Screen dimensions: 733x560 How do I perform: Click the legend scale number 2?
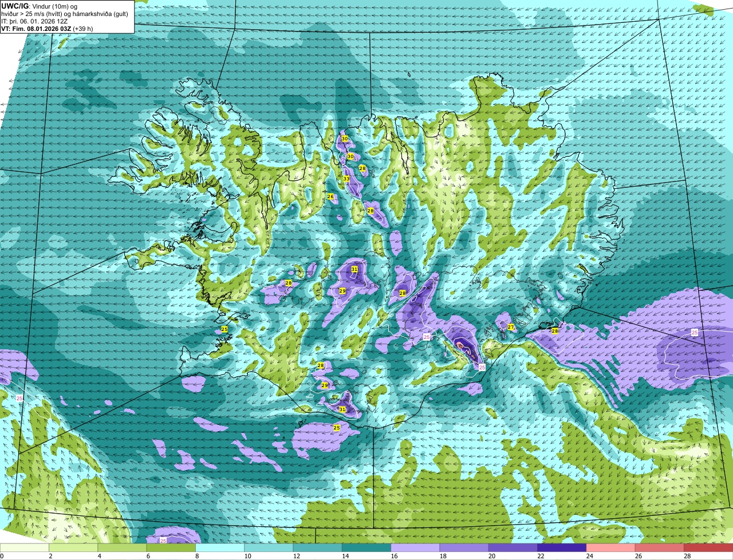(50, 556)
